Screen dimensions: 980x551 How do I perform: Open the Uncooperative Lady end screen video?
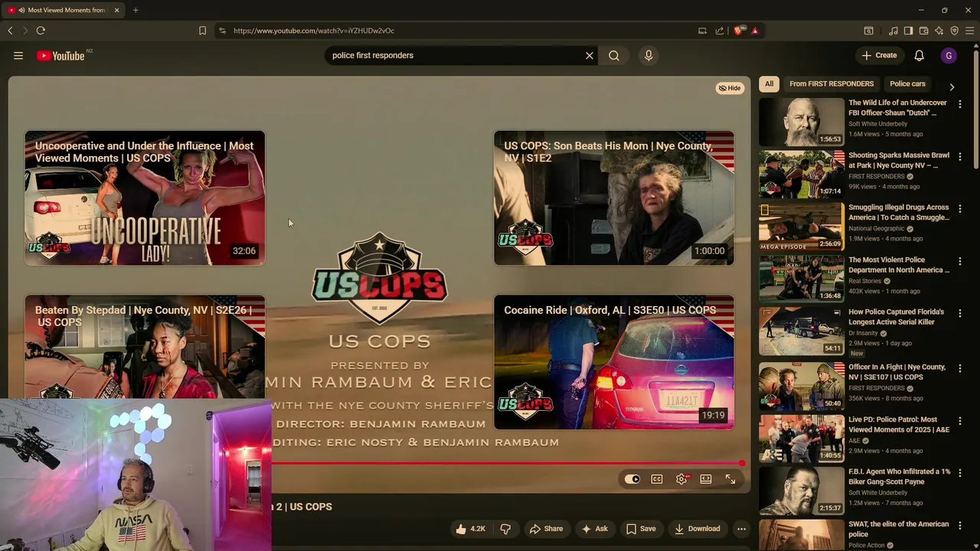click(x=145, y=198)
